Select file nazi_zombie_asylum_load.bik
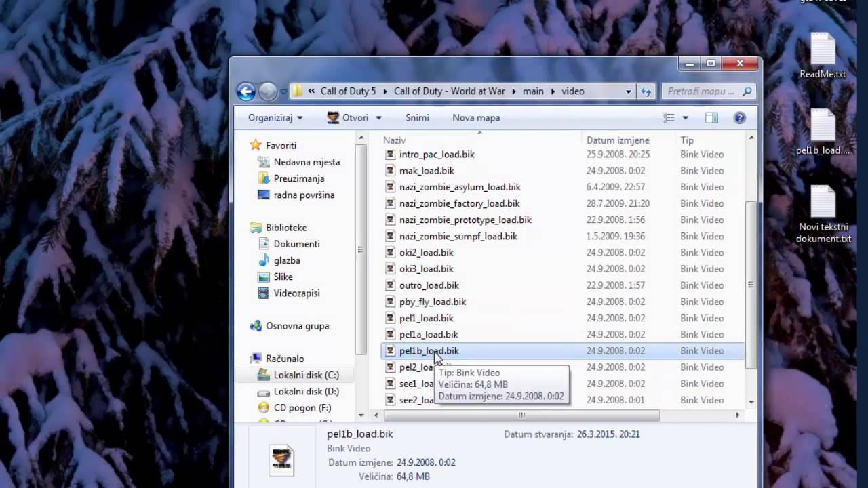The image size is (868, 488). tap(460, 187)
